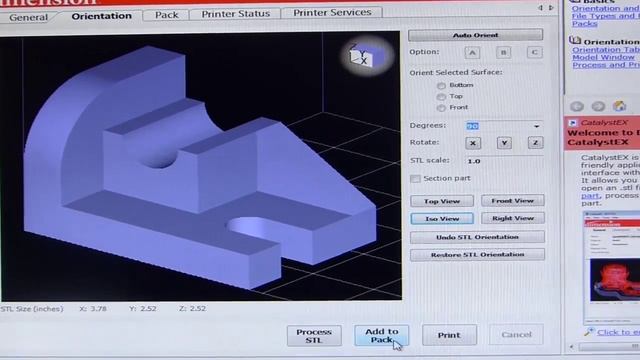Click the Auto Orient button
The image size is (640, 360).
pos(476,35)
